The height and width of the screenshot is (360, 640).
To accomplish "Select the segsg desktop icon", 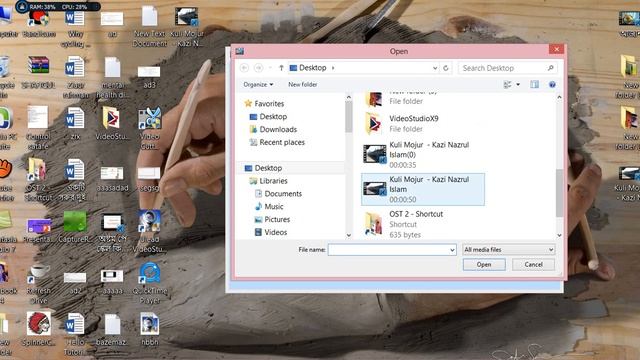I will [149, 179].
